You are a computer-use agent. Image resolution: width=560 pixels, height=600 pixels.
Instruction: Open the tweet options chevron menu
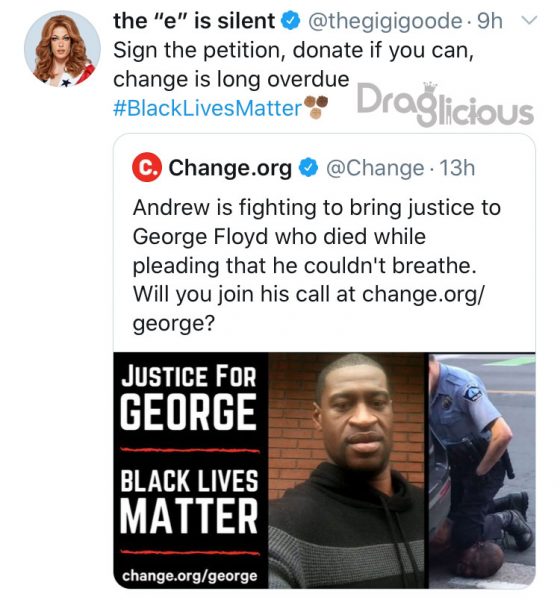(x=530, y=20)
